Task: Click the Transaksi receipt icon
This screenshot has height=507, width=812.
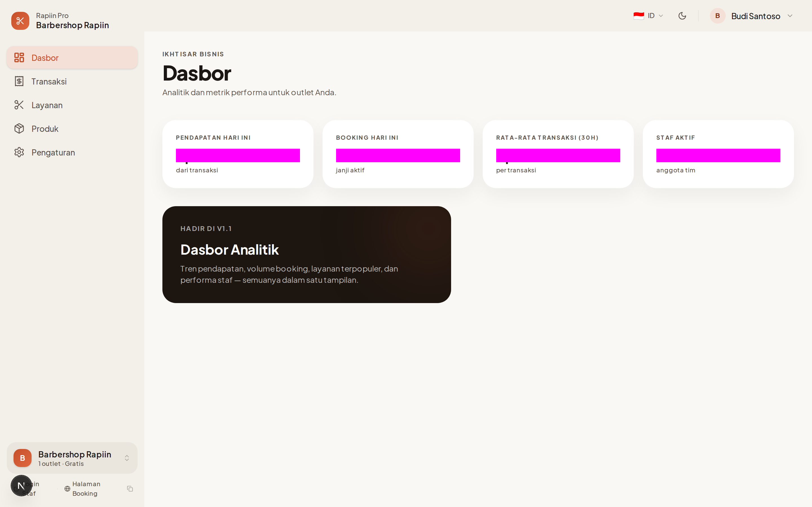Action: pos(19,81)
